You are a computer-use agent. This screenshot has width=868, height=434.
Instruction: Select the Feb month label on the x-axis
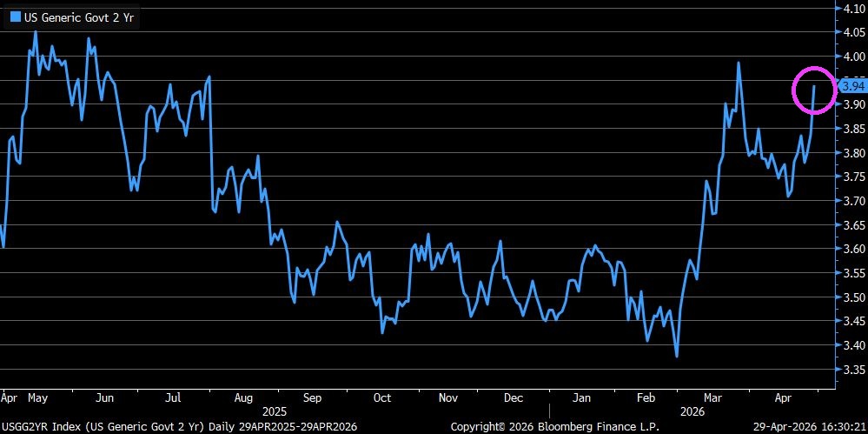647,397
